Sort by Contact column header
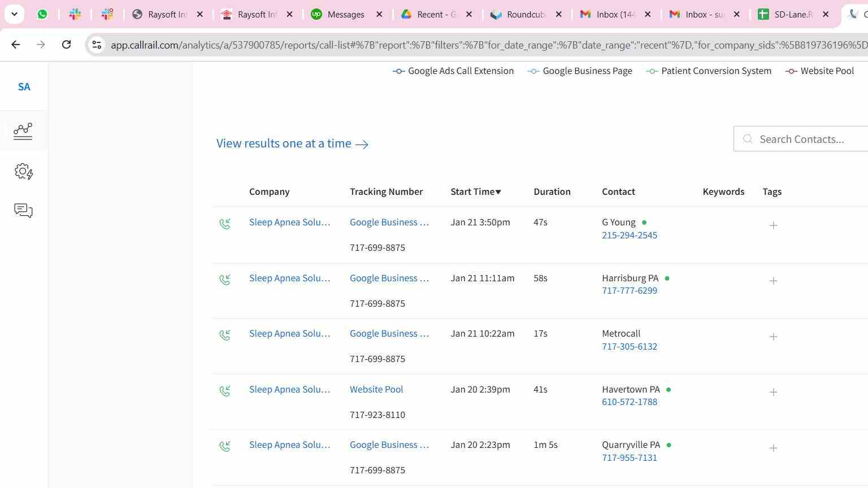 [618, 192]
